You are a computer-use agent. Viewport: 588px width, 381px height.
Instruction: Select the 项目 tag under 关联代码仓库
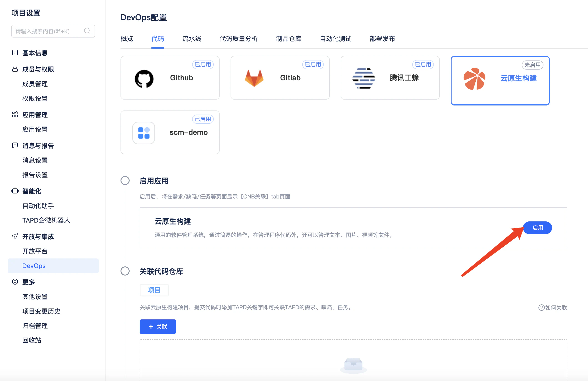(154, 290)
